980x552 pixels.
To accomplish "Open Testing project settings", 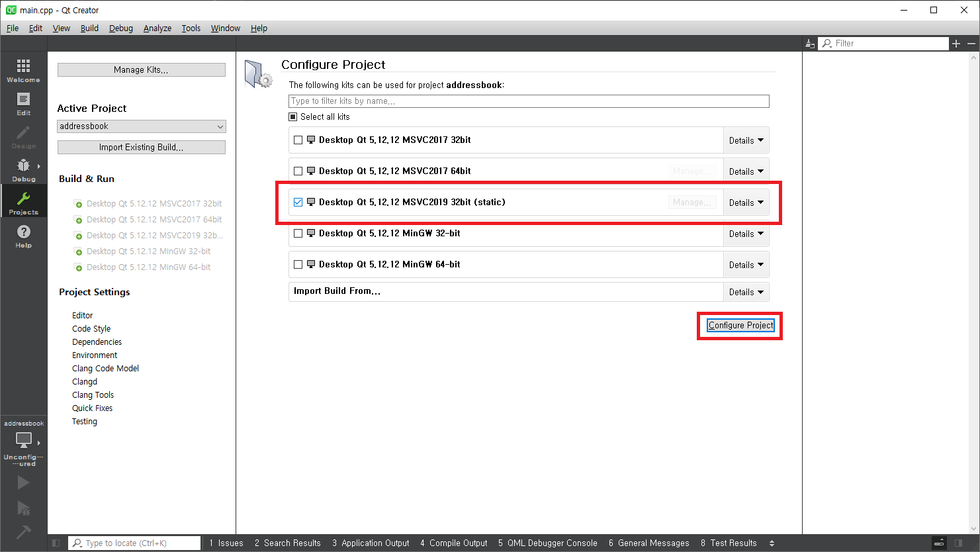I will (x=85, y=422).
